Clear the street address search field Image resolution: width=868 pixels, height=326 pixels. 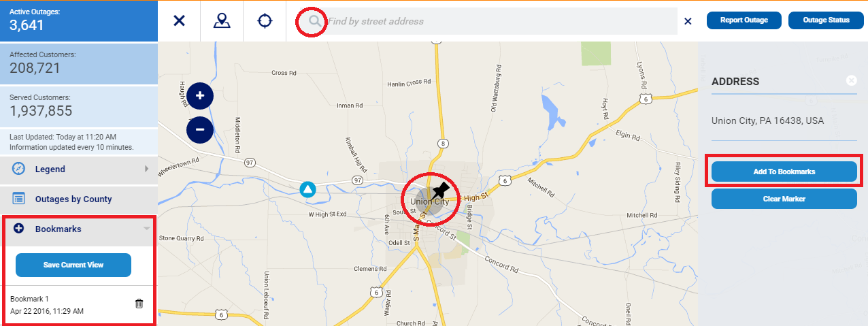(688, 21)
